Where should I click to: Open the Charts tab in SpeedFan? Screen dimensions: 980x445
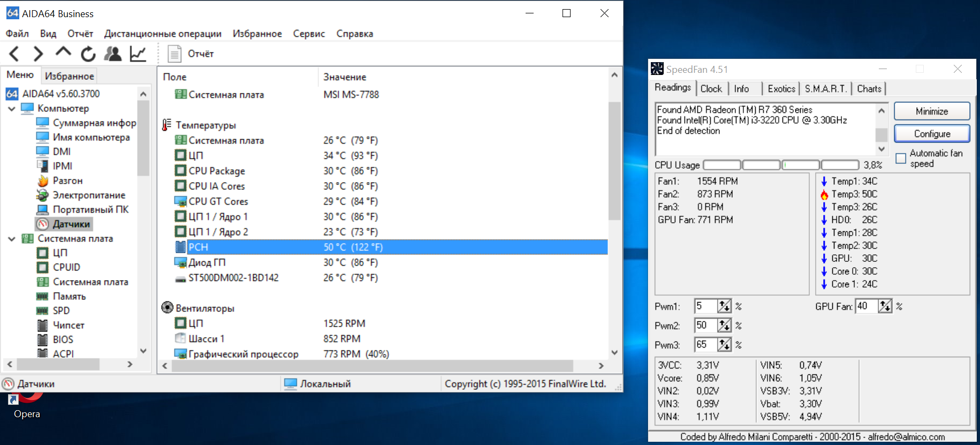[x=869, y=89]
